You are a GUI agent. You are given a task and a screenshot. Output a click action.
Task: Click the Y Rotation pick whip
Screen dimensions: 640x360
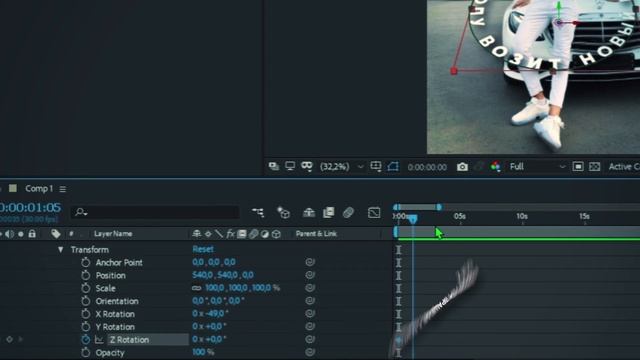pyautogui.click(x=310, y=327)
